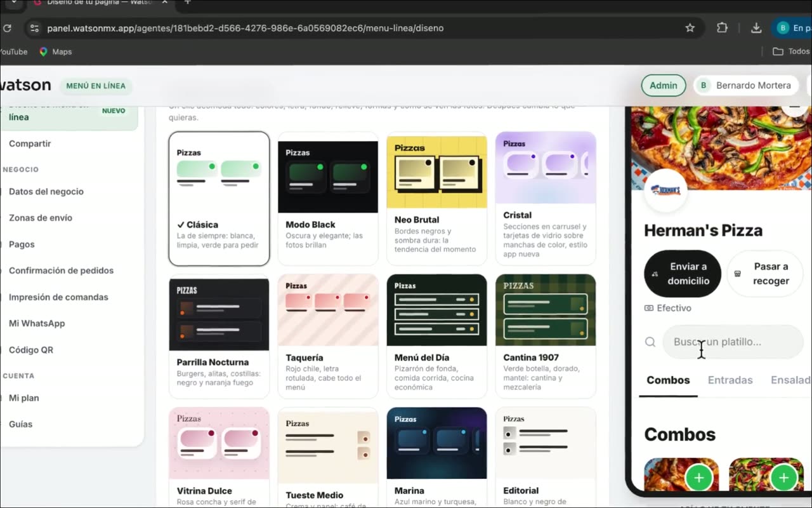Open Confirmación de pedidos

61,271
